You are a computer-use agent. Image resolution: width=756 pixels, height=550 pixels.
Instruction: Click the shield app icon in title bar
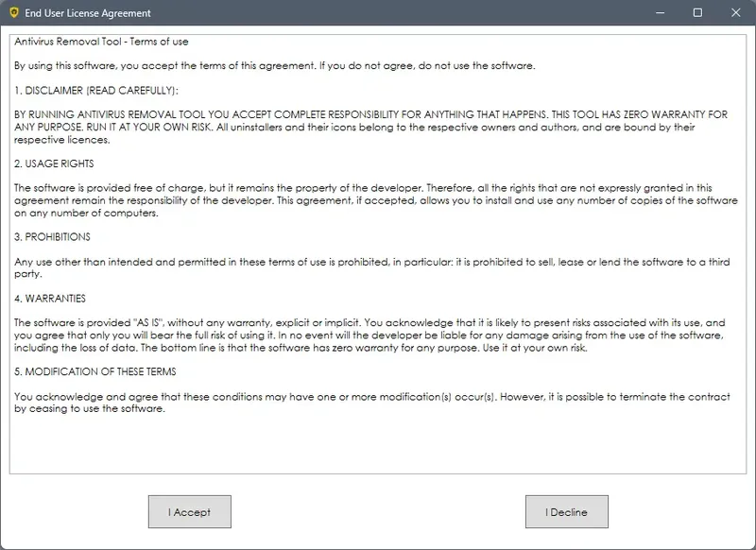coord(13,13)
